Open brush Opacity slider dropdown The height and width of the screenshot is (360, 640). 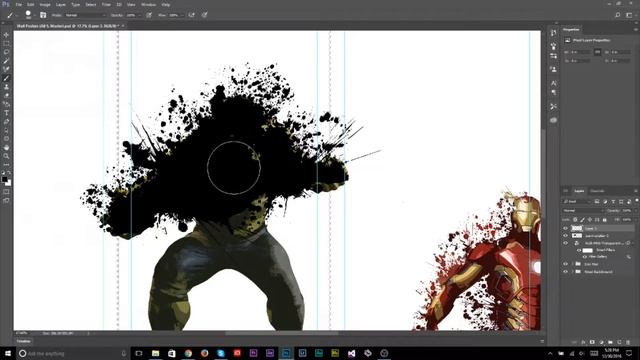(140, 15)
